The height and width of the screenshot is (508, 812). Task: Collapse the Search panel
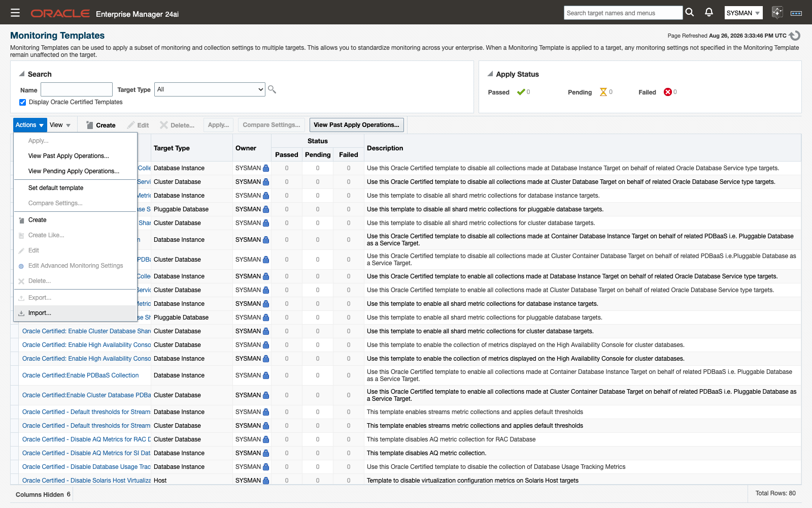22,74
